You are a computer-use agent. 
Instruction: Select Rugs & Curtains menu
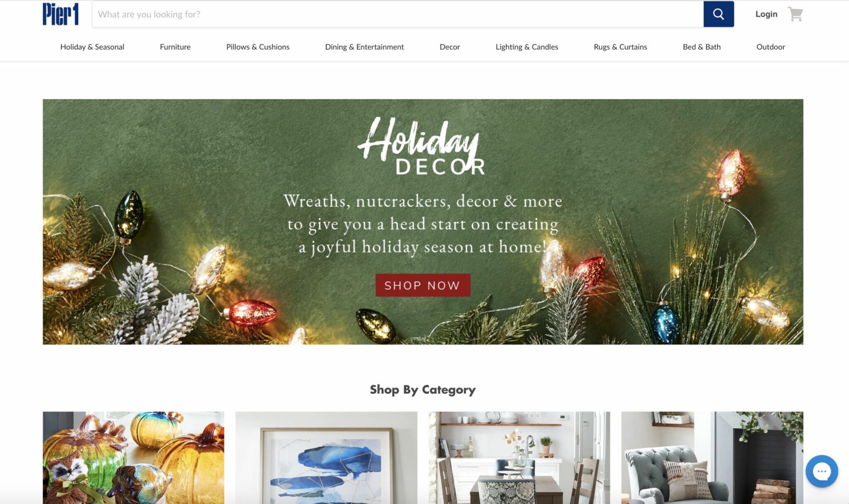click(620, 47)
